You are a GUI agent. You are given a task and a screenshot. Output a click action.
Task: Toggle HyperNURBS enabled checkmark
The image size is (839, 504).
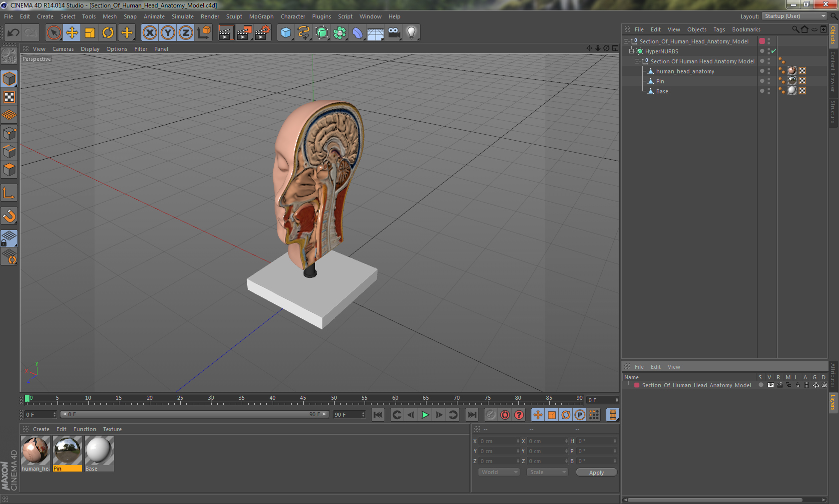[774, 51]
